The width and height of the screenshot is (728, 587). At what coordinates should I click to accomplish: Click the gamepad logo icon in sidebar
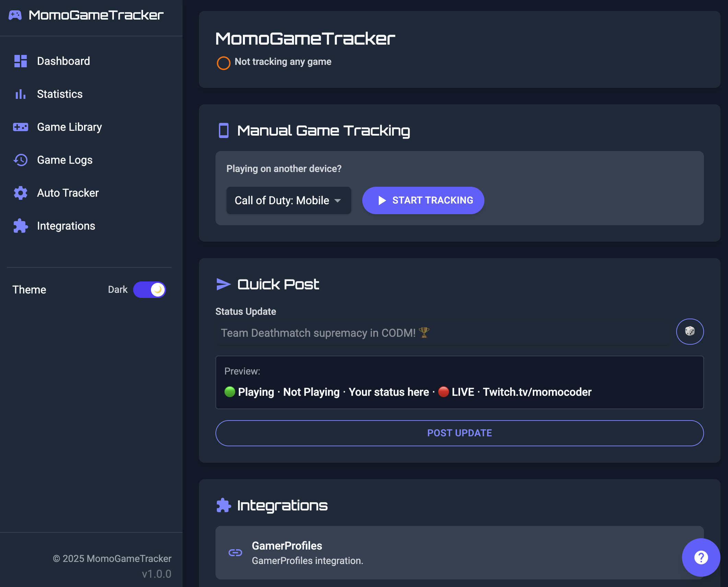tap(15, 15)
